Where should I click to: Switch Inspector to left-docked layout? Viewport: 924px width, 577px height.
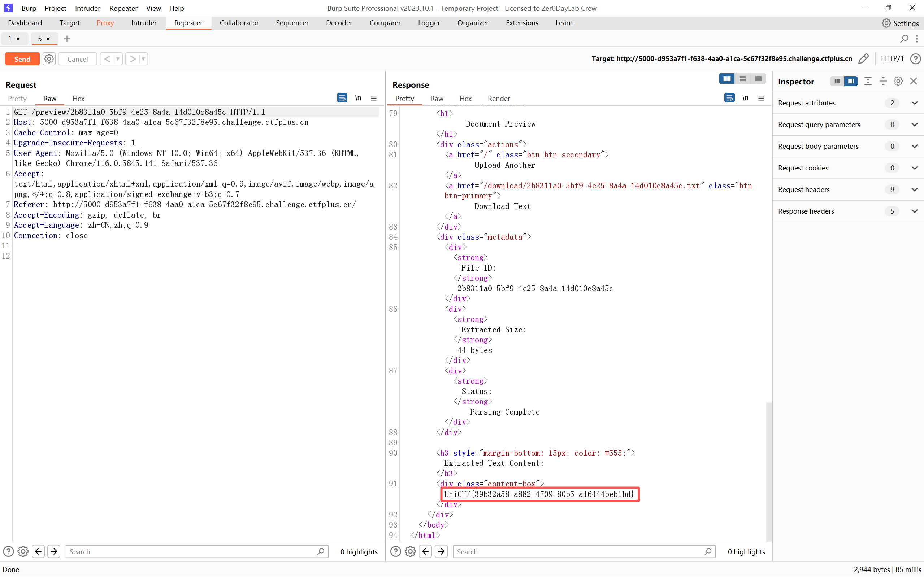(x=837, y=81)
